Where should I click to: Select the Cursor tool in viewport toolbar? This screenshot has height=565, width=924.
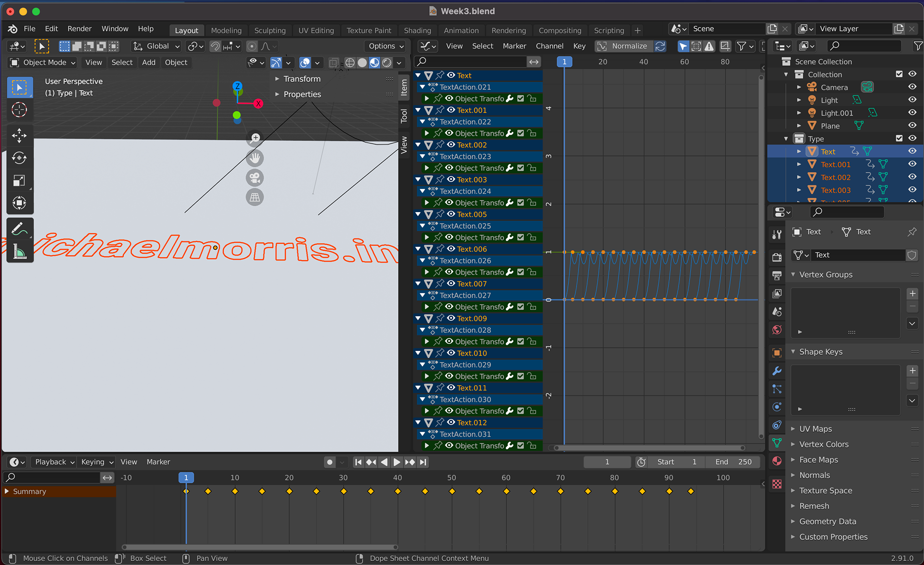coord(19,110)
